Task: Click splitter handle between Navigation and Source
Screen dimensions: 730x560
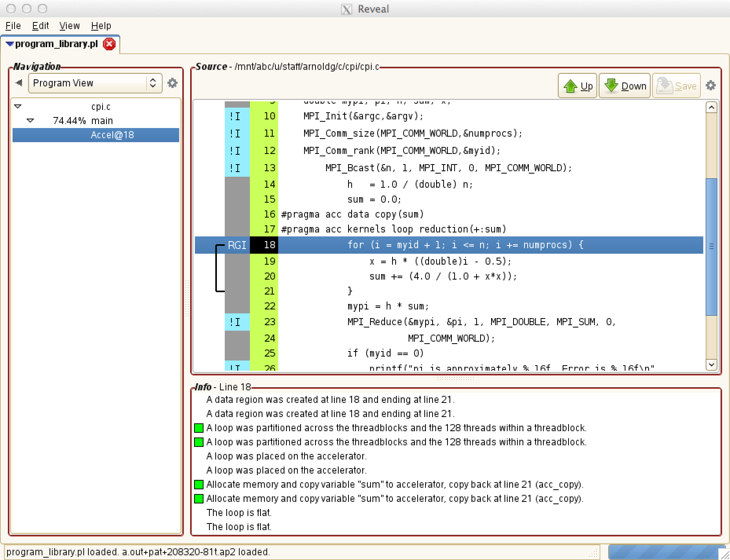Action: [x=187, y=298]
